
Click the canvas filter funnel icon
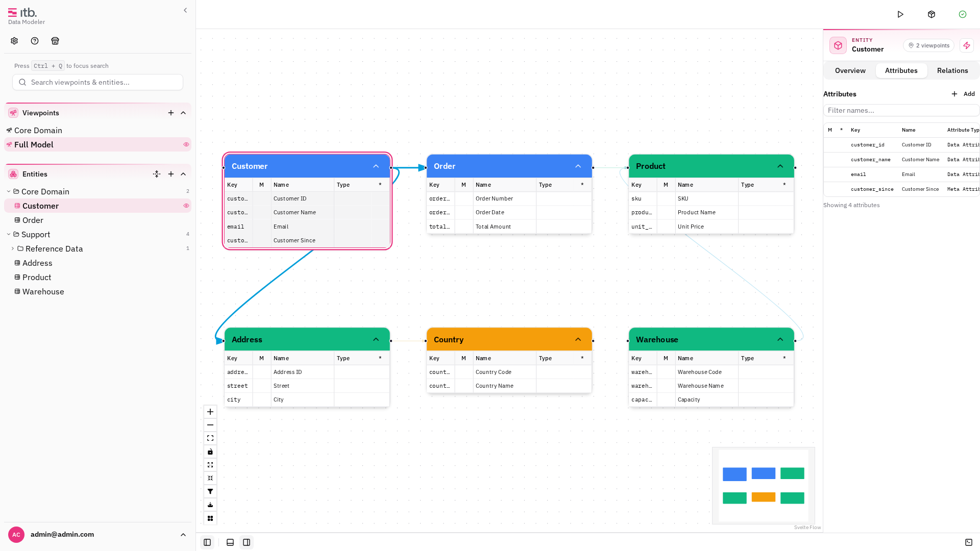pyautogui.click(x=210, y=491)
